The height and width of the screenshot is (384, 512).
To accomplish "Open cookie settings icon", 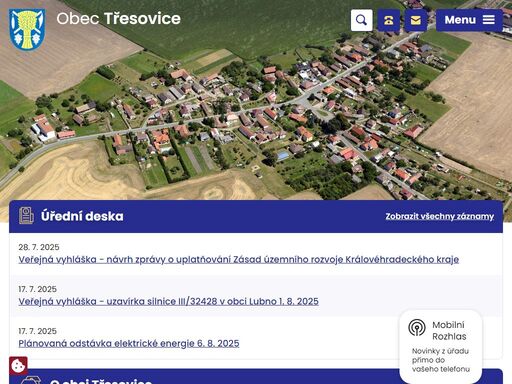I will coord(18,366).
